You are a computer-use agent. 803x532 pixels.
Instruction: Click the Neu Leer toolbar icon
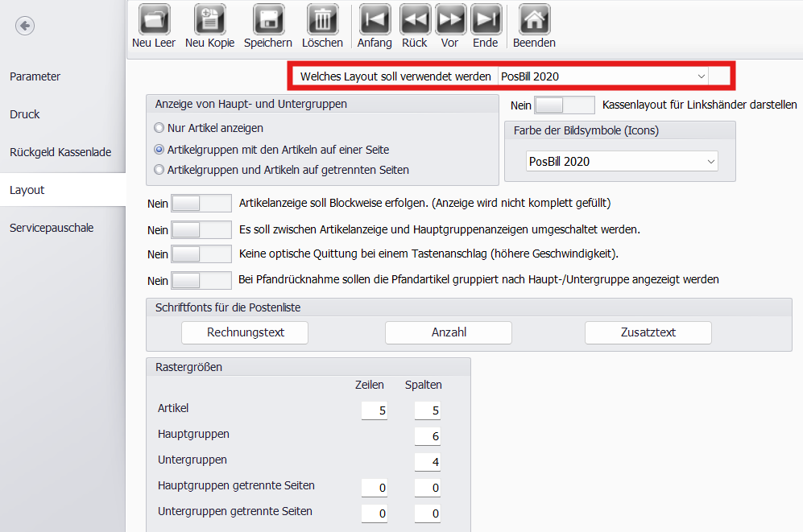coord(154,19)
